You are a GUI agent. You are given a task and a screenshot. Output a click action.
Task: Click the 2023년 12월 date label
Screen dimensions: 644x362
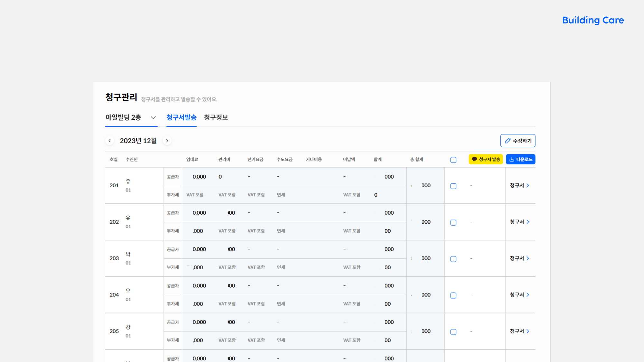pos(138,141)
